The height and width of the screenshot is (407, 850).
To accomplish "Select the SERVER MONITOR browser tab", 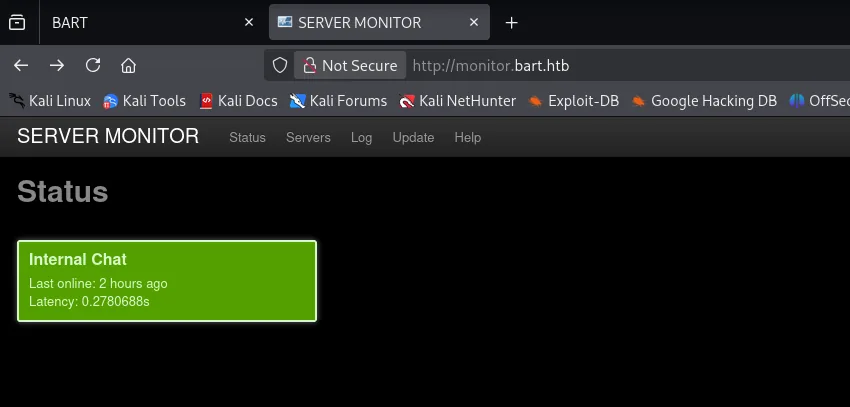I will pyautogui.click(x=379, y=22).
